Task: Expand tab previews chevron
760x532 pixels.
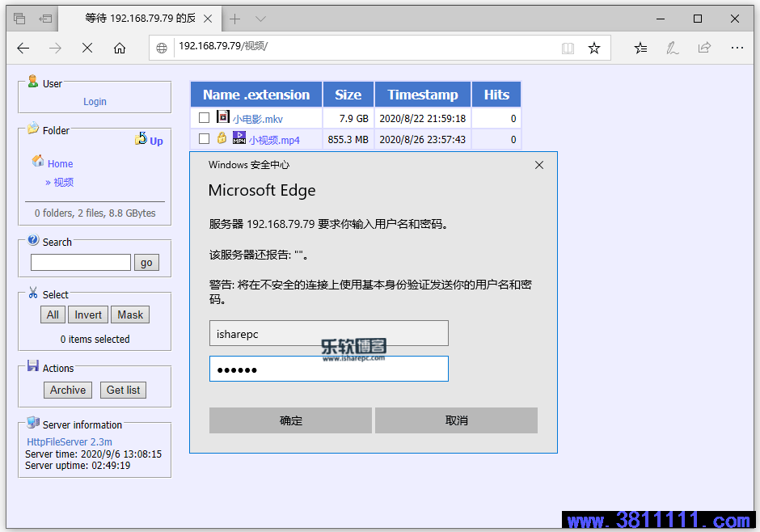Action: [261, 19]
